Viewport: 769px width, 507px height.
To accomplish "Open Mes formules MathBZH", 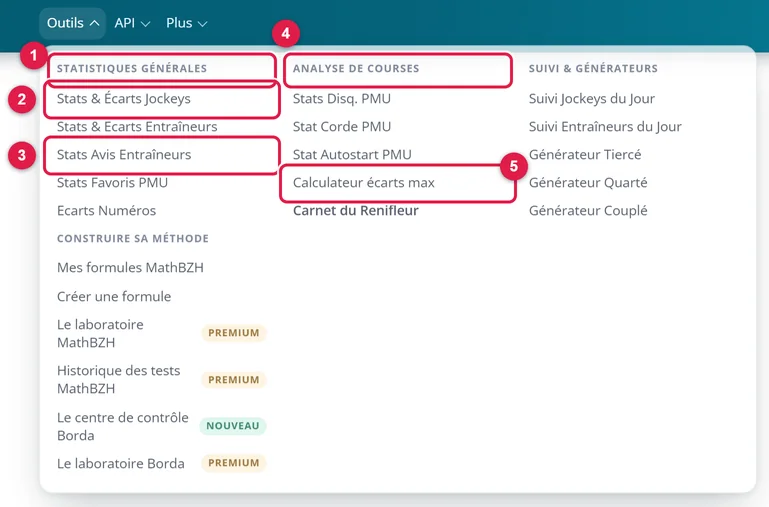I will pyautogui.click(x=130, y=267).
